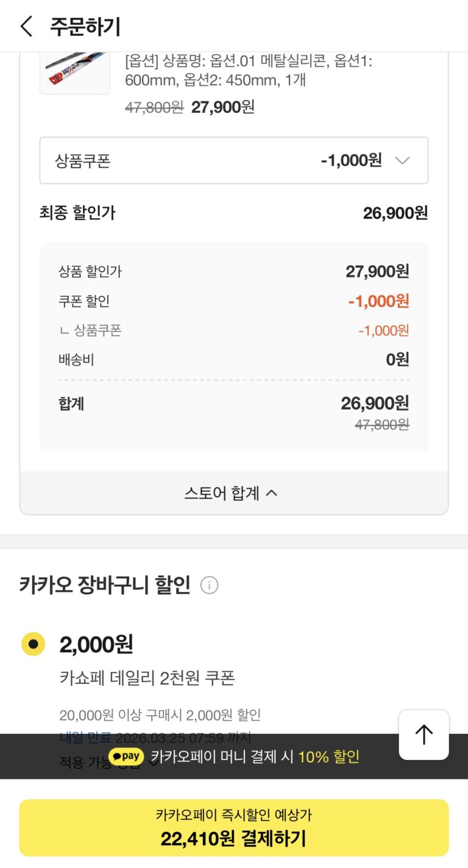
Task: Tap the 배송비 0원 value
Action: [397, 360]
